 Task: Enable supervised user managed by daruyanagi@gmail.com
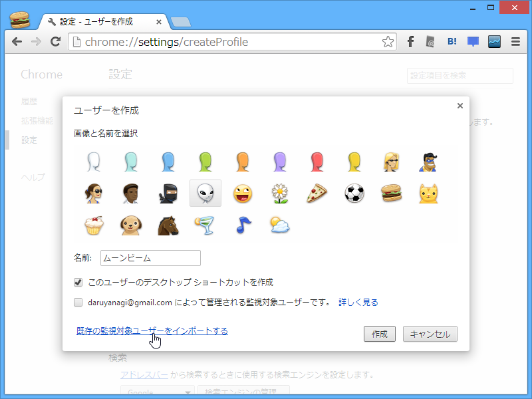(78, 303)
